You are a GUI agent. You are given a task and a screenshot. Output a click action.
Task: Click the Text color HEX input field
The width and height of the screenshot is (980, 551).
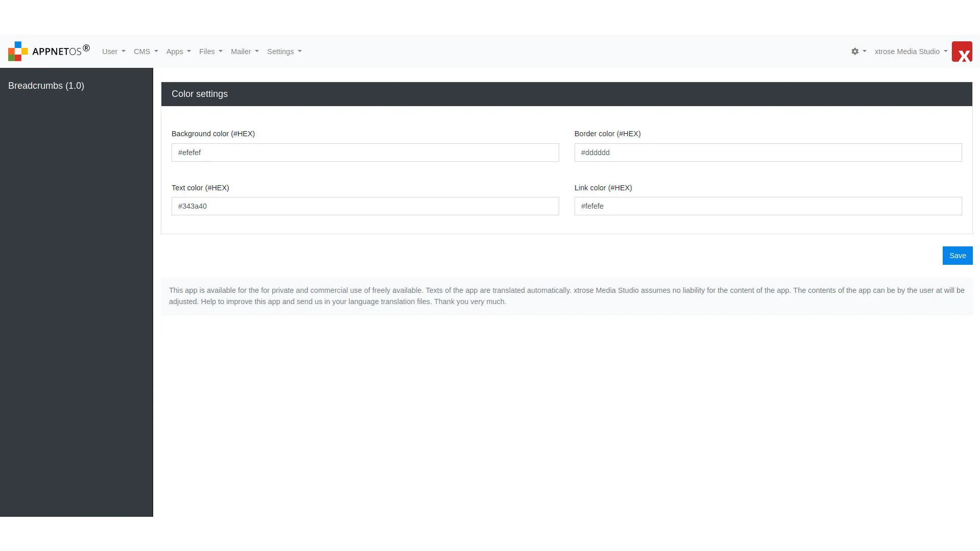tap(365, 206)
